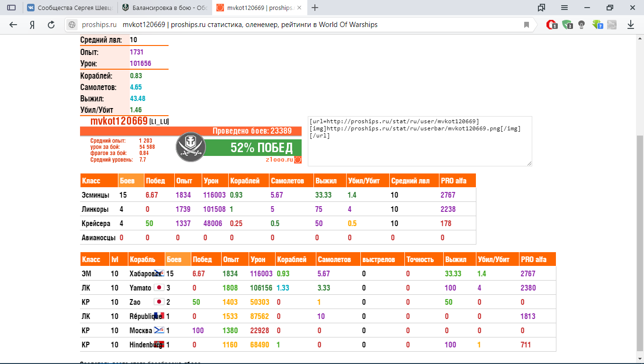Reload the proships.ru page
This screenshot has height=364, width=644.
click(51, 25)
